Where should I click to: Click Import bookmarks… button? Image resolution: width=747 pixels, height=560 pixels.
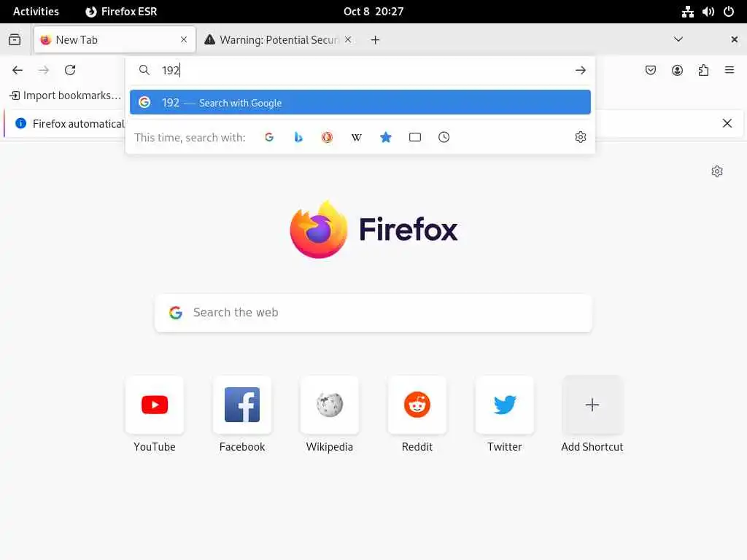point(65,96)
